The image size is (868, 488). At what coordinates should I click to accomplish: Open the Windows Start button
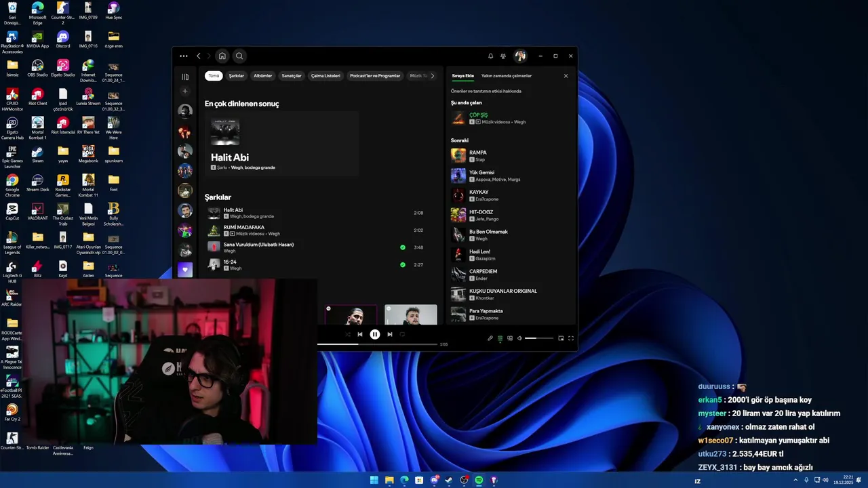374,480
